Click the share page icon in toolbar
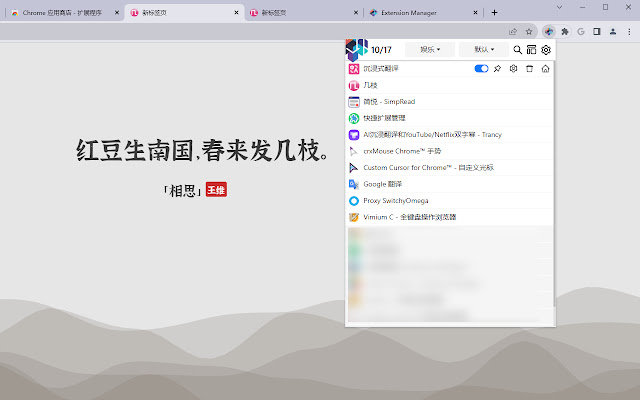Image resolution: width=640 pixels, height=400 pixels. (x=513, y=31)
